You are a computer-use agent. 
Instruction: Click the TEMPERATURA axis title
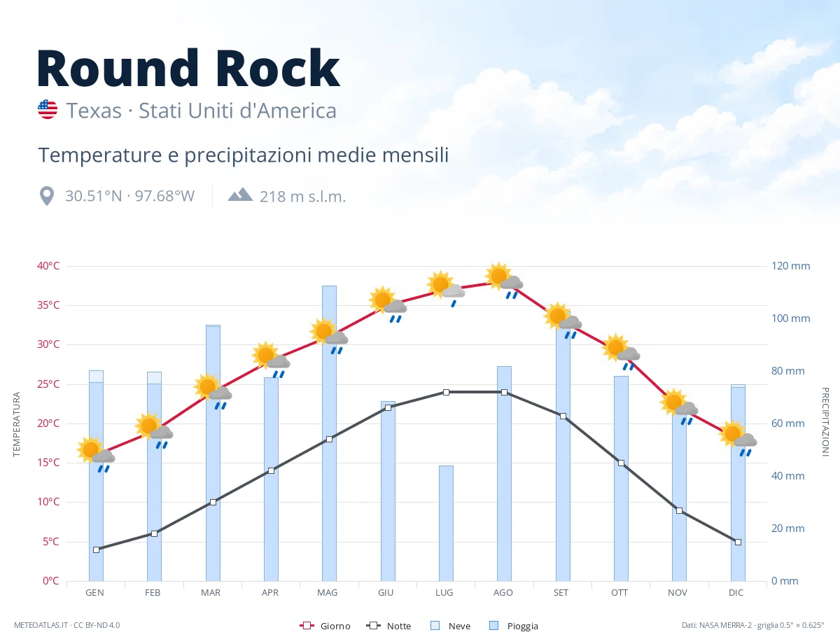pyautogui.click(x=17, y=424)
